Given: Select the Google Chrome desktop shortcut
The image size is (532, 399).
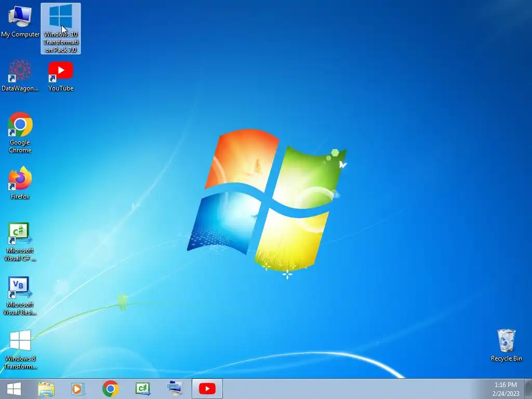Looking at the screenshot, I should click(20, 132).
